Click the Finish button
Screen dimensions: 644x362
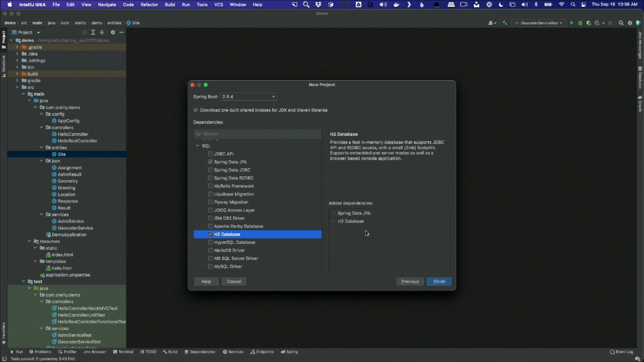point(439,282)
